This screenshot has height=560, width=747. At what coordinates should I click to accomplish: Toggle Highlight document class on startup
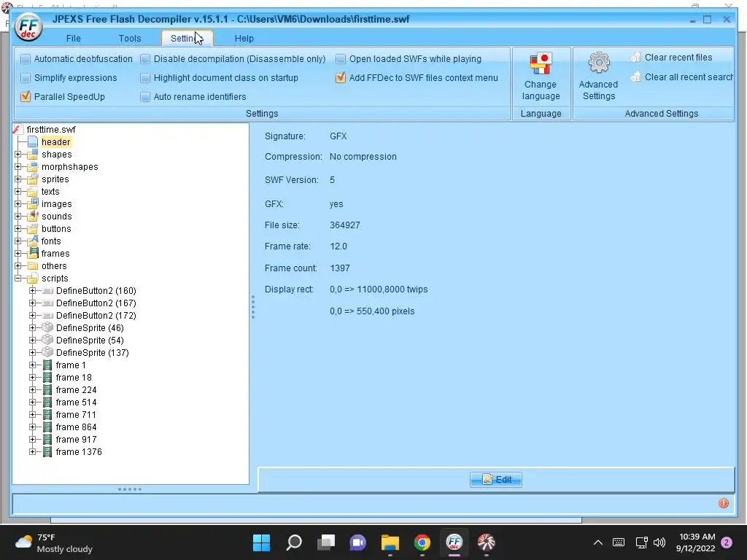tap(145, 78)
